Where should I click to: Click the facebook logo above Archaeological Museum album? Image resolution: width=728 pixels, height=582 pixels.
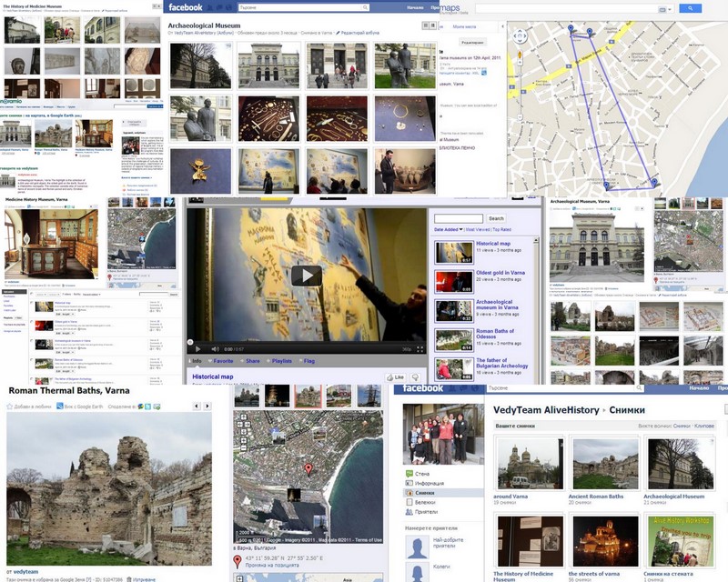point(186,7)
